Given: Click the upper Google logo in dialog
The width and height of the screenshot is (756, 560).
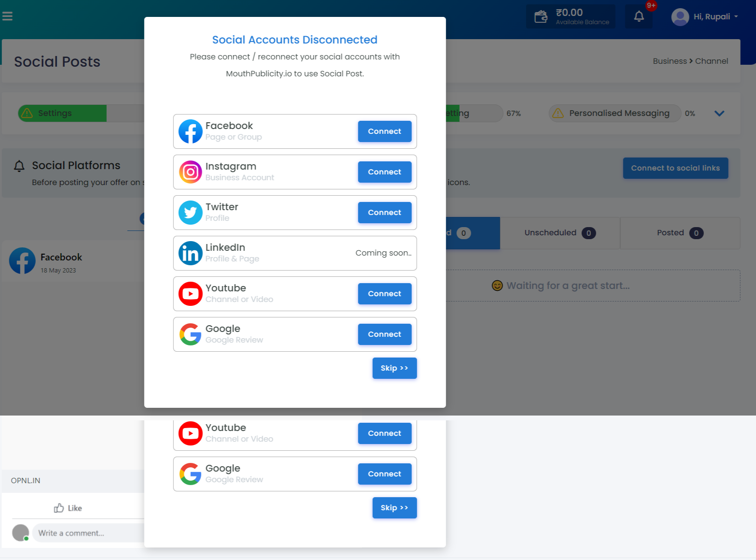Looking at the screenshot, I should (191, 334).
